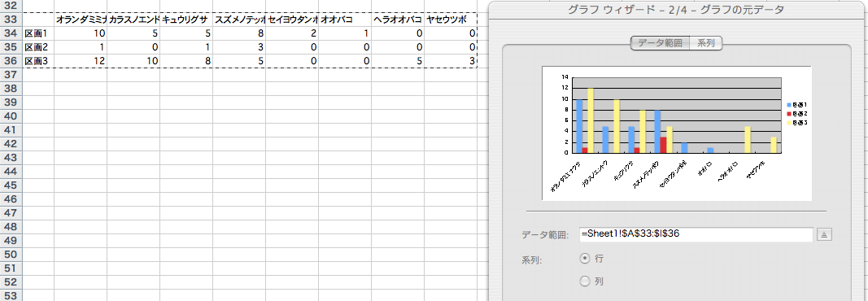The width and height of the screenshot is (868, 301).
Task: Select row header 33
Action: pyautogui.click(x=11, y=20)
